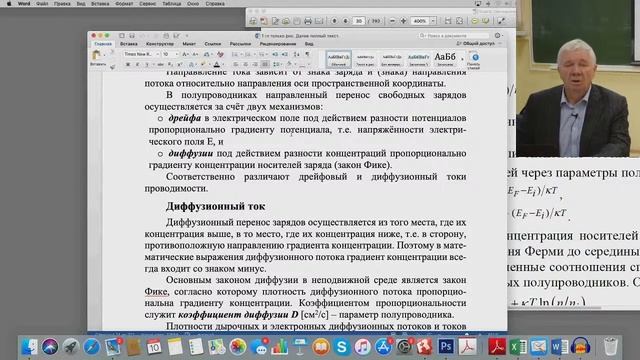Click the Print icon in PDF viewer toolbar
Screen dimensions: 640x360
[x=308, y=20]
